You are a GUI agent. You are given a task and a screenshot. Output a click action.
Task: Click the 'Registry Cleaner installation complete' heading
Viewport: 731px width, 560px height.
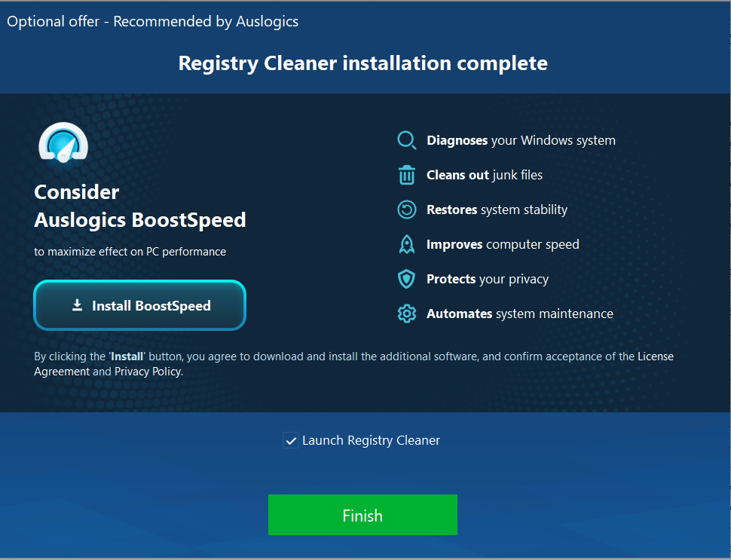tap(362, 63)
